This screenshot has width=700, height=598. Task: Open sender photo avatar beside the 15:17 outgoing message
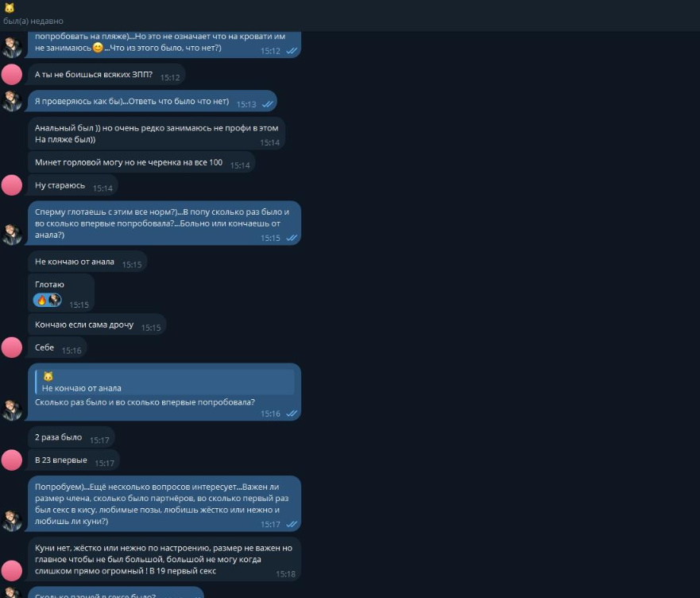pyautogui.click(x=12, y=521)
